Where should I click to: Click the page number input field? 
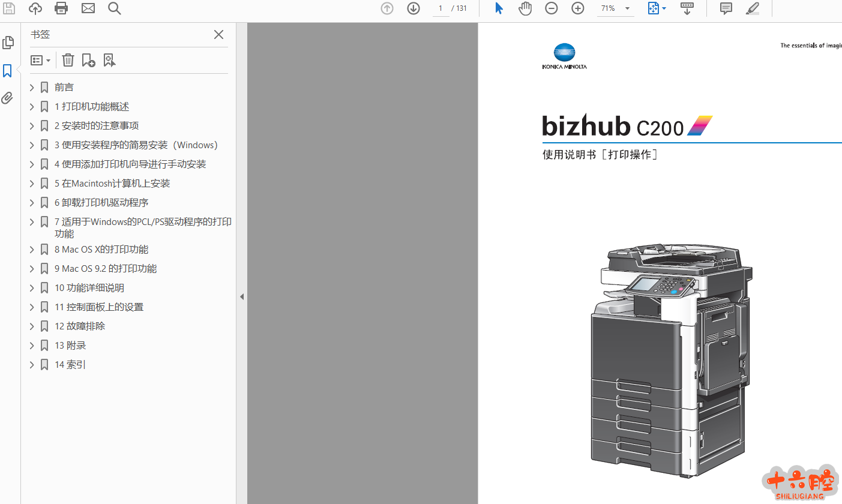pos(441,8)
